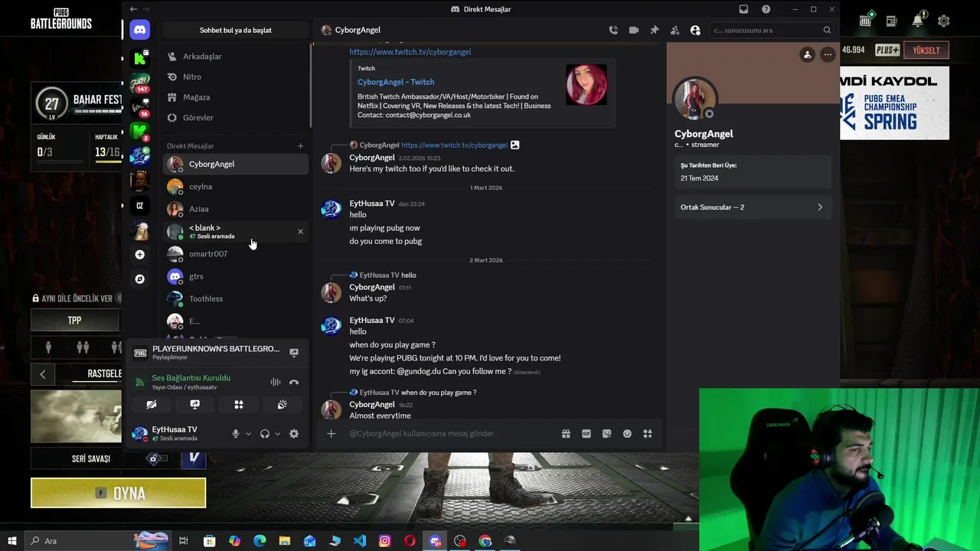The height and width of the screenshot is (551, 980).
Task: Open the friend options button on the CyborgAngel profile
Action: (807, 54)
